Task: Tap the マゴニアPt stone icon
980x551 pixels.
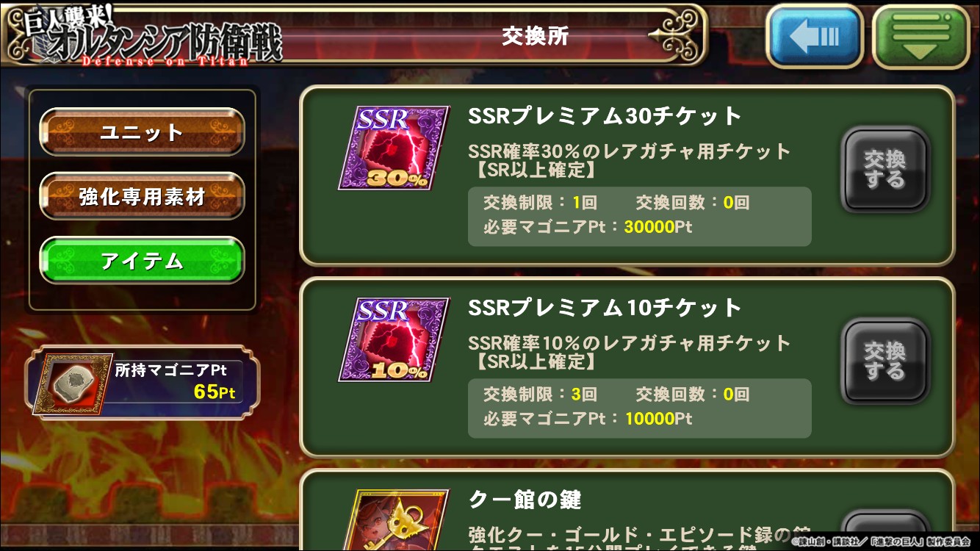Action: [71, 383]
